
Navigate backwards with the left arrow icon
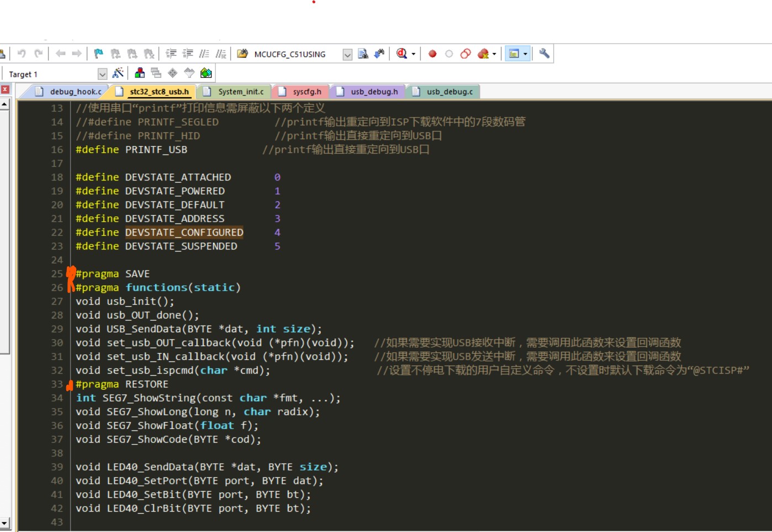[60, 54]
